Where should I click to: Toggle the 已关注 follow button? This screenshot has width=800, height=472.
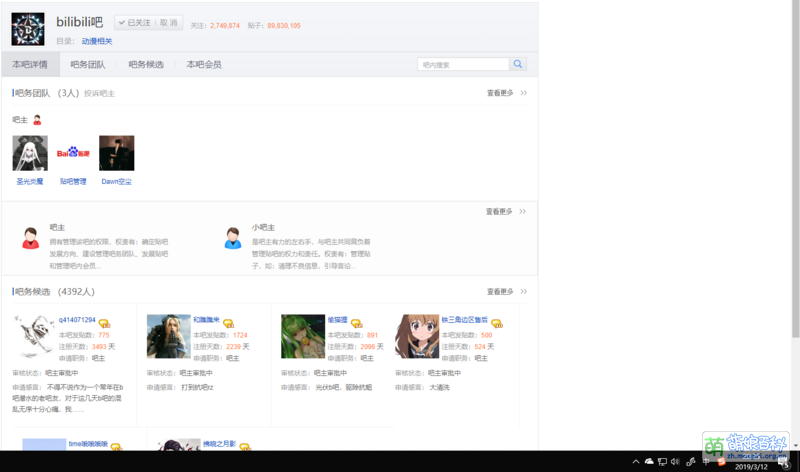tap(134, 22)
